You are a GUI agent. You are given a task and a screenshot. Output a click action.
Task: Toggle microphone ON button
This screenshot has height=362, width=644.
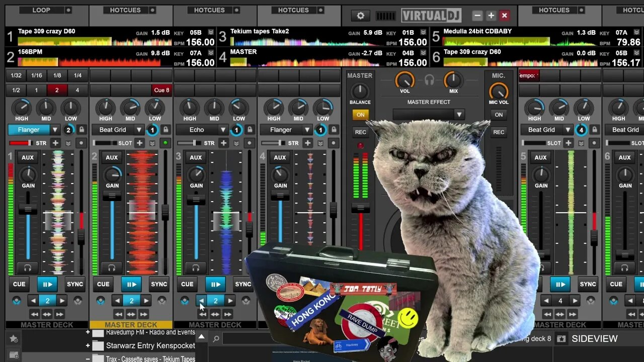pyautogui.click(x=499, y=115)
